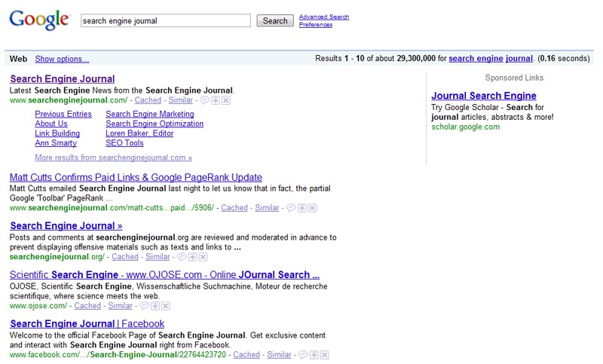Promote the Facebook page result
The width and height of the screenshot is (603, 364).
tap(314, 355)
